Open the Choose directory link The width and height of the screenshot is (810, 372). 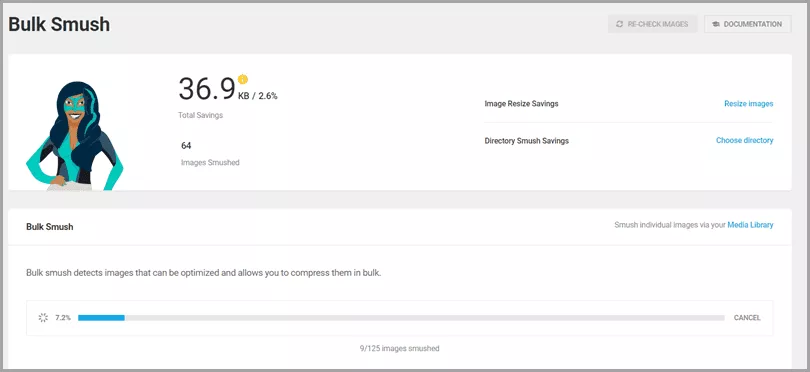[x=744, y=140]
